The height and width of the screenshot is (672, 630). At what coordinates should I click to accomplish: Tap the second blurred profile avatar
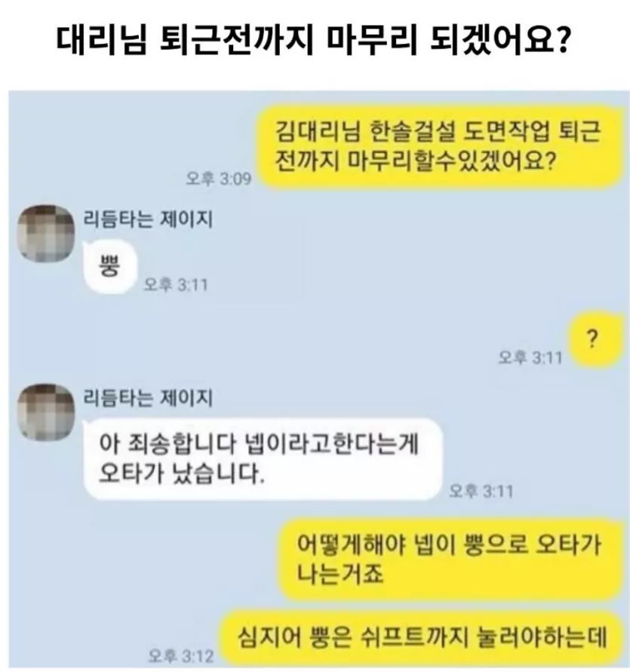click(x=46, y=412)
